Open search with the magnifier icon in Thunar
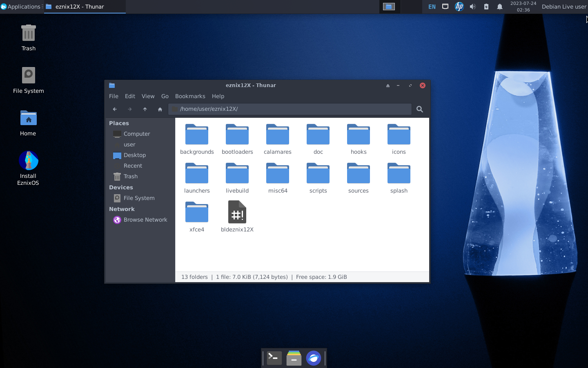The width and height of the screenshot is (588, 368). [420, 109]
